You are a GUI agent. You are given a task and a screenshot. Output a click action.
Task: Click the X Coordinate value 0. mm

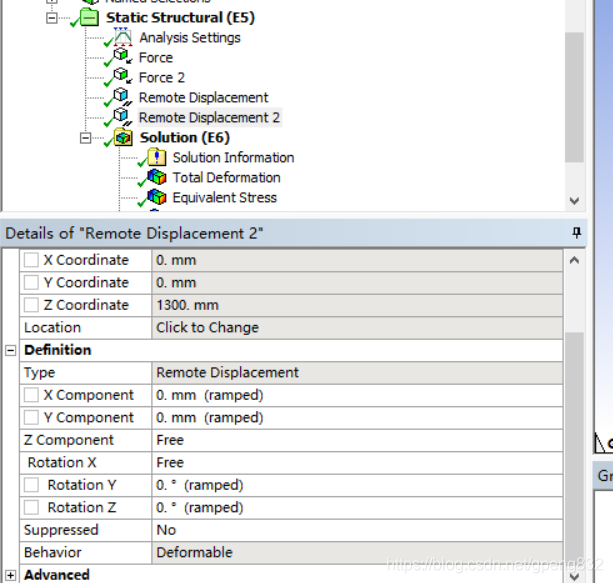click(x=357, y=260)
